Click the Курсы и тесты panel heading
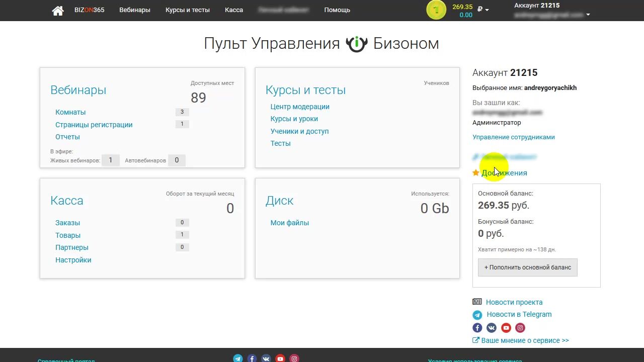644x362 pixels. pos(305,90)
